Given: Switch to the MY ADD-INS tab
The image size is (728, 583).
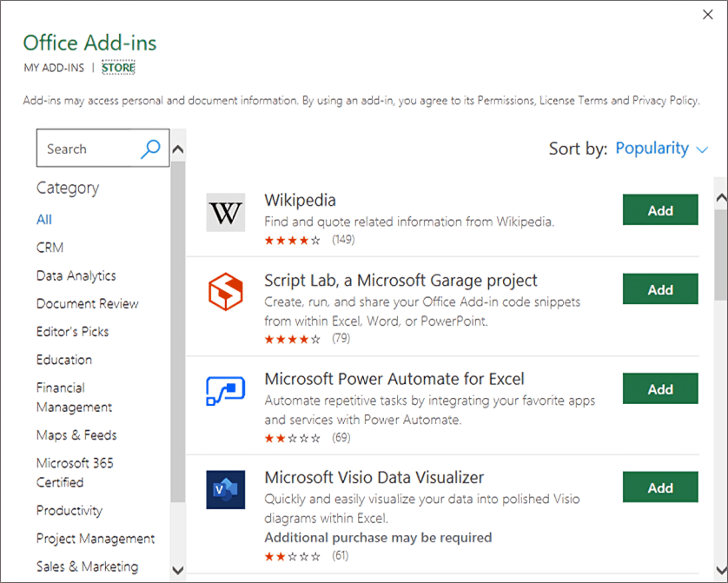Looking at the screenshot, I should pos(54,68).
